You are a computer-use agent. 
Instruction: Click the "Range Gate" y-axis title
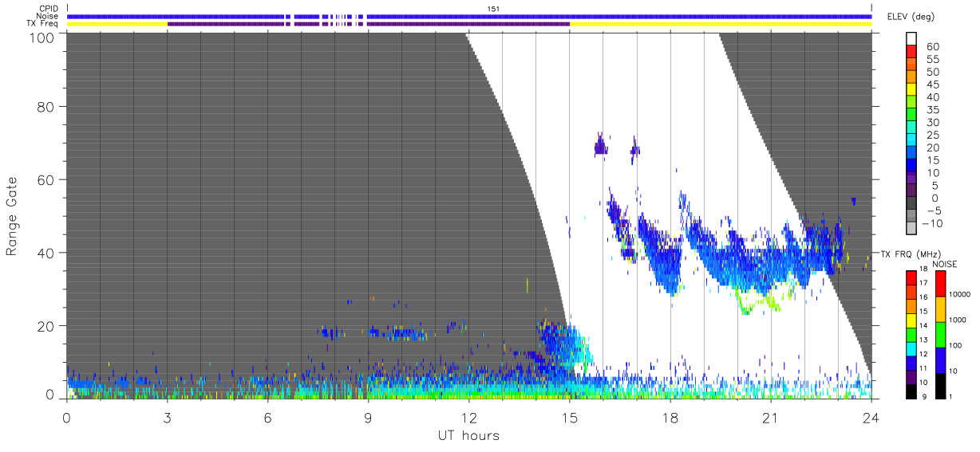(x=13, y=216)
